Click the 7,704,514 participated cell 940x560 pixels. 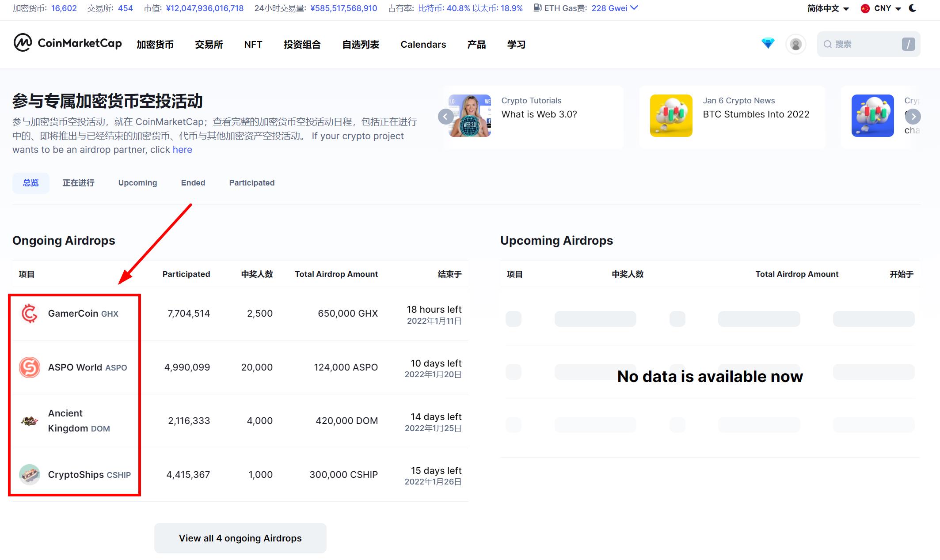189,314
